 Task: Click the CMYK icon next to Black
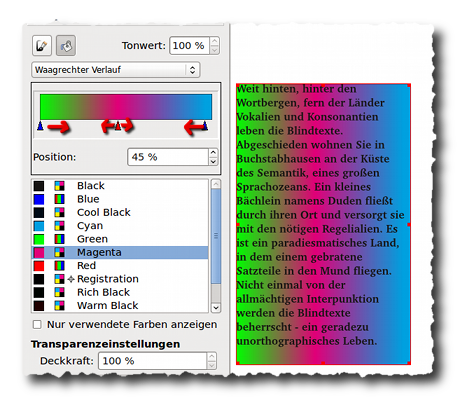[59, 186]
